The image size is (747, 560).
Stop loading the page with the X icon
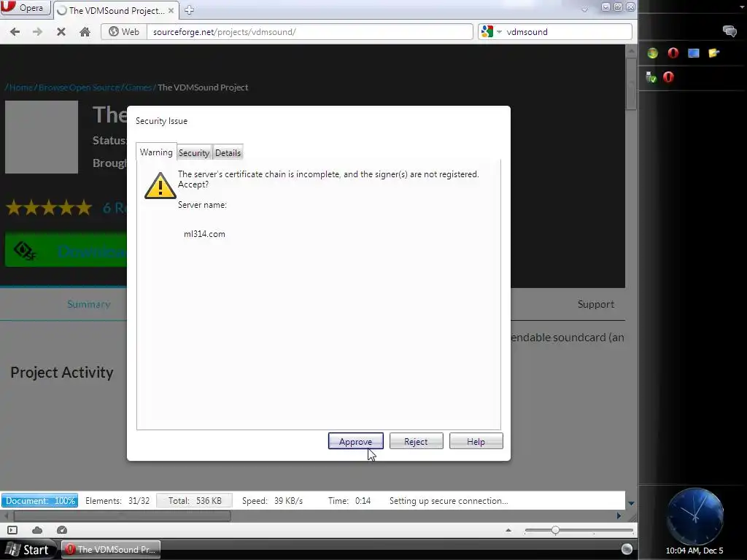pos(61,32)
